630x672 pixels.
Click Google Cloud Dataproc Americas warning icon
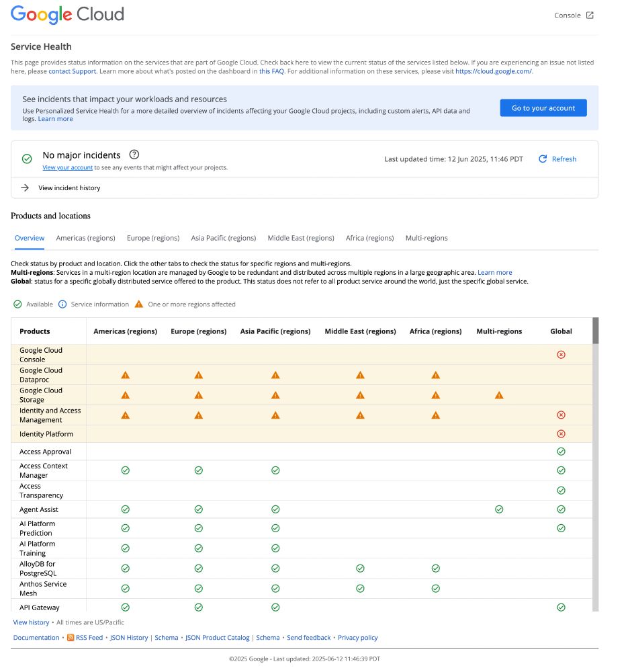[125, 375]
